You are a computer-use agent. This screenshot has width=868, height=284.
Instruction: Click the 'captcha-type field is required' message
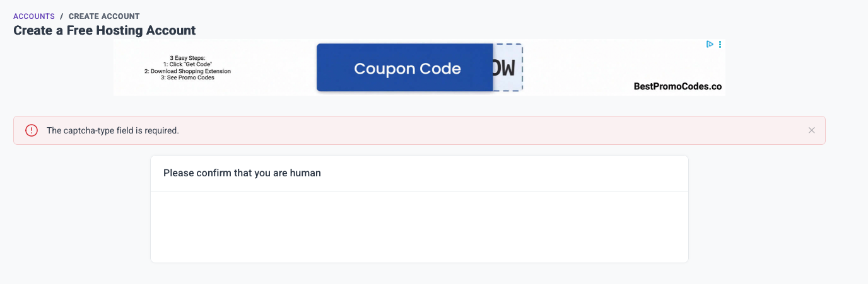[x=113, y=131]
